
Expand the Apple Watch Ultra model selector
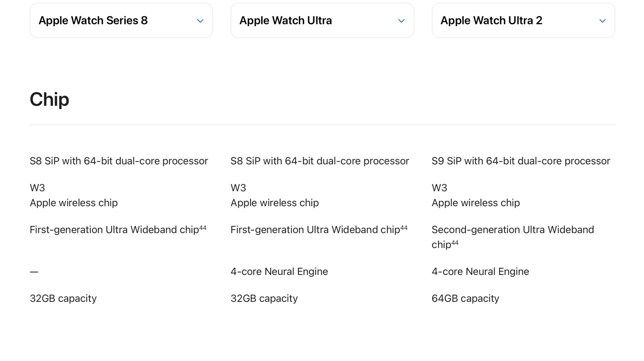point(322,21)
